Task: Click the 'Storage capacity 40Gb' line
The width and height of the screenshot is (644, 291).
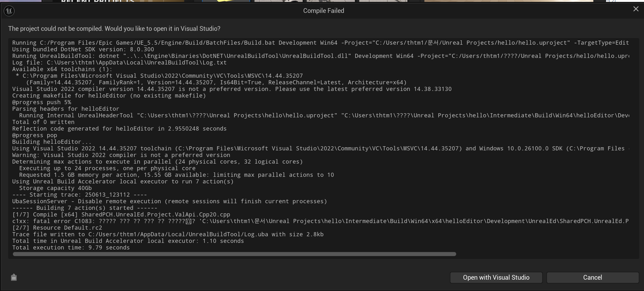Action: [x=55, y=188]
